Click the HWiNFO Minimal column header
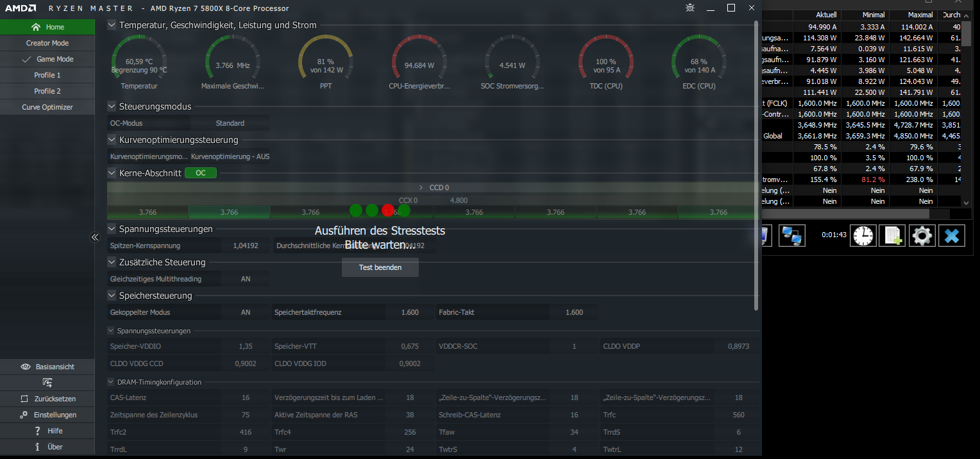The width and height of the screenshot is (980, 459). 865,15
